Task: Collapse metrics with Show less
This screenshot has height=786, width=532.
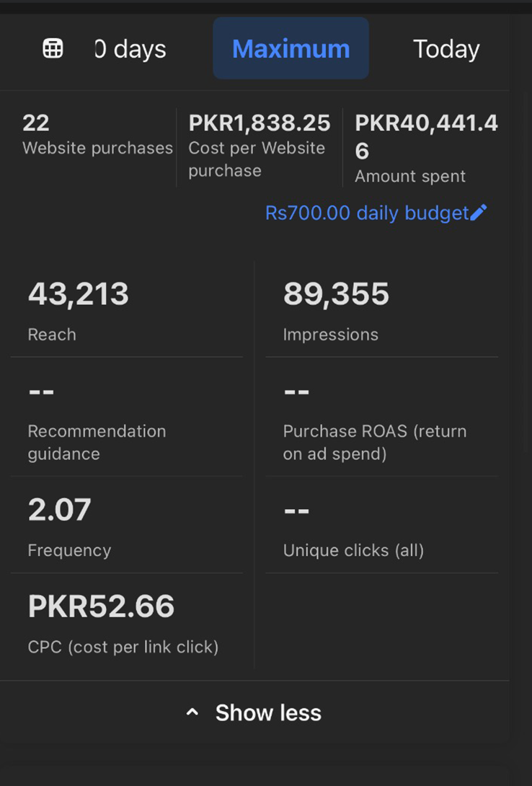Action: tap(267, 712)
